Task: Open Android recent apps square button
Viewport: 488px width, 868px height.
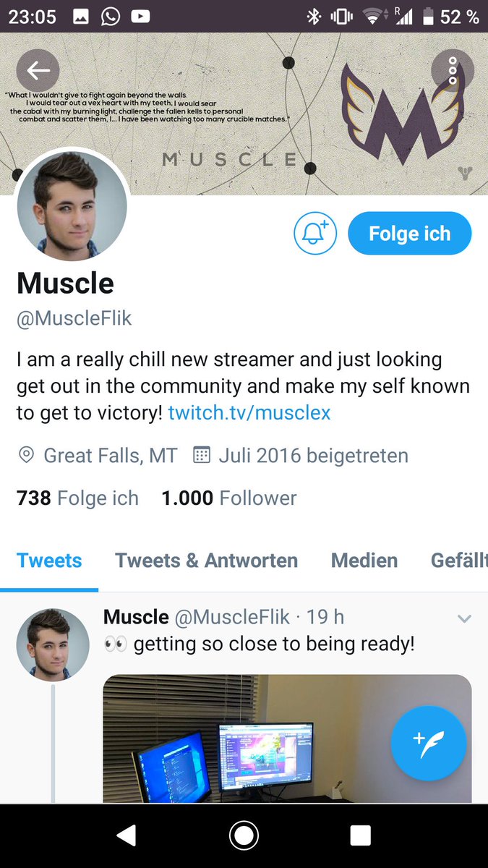Action: 360,835
